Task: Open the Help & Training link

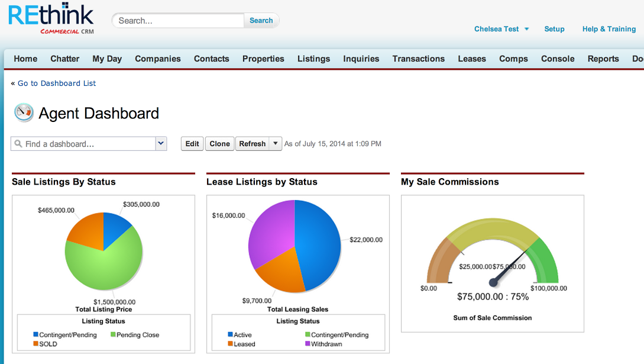Action: (609, 29)
